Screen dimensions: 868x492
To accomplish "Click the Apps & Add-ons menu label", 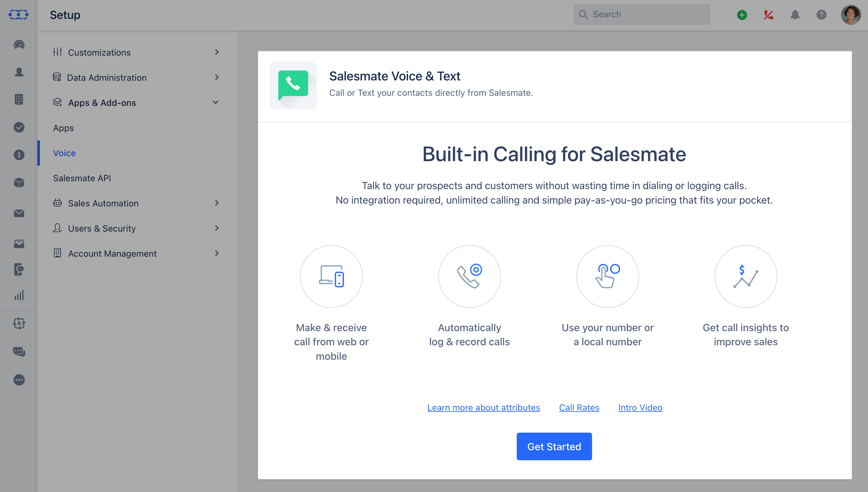I will (x=102, y=103).
